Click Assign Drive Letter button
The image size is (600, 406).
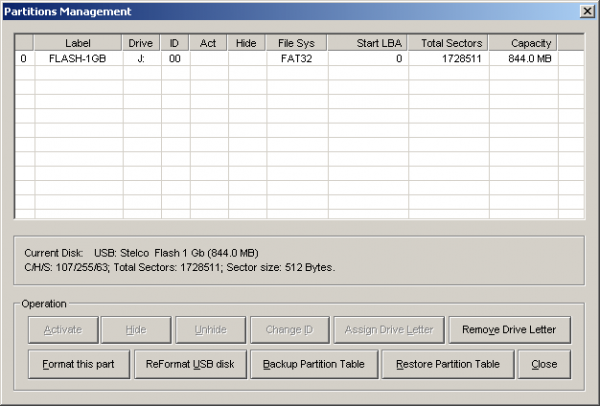coord(389,329)
